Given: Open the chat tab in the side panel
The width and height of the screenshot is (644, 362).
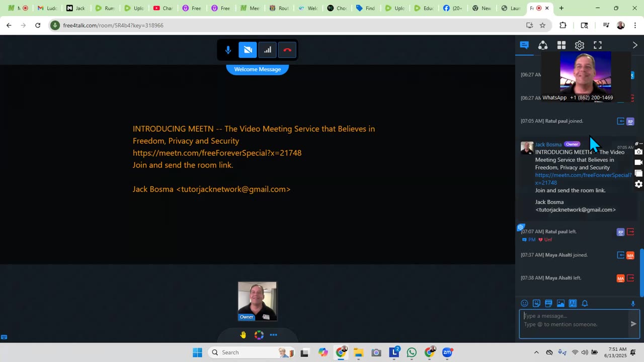Looking at the screenshot, I should [524, 45].
